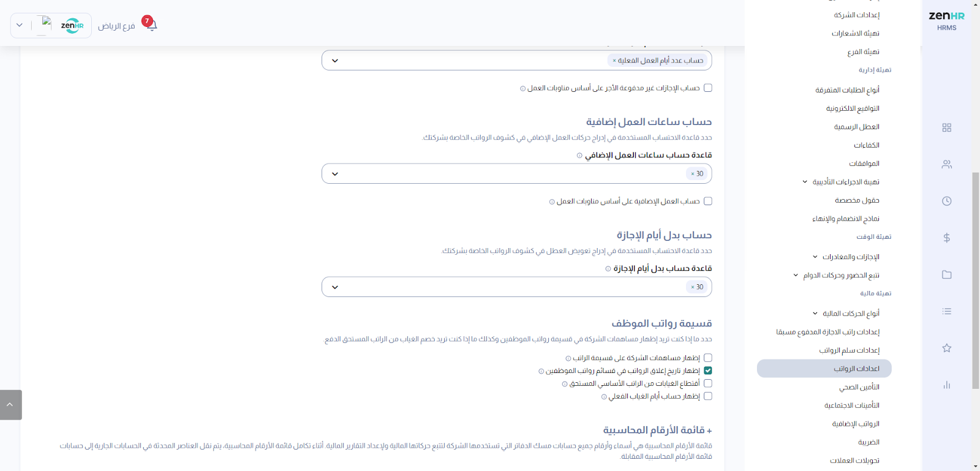Go to نماذج الانضمام والإنهاء
The height and width of the screenshot is (471, 980).
[x=846, y=219]
